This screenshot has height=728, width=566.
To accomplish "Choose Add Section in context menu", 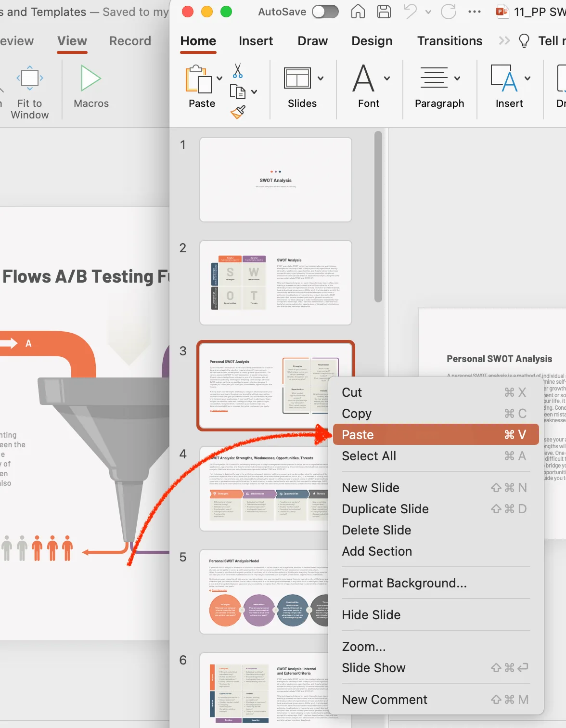I will [x=436, y=551].
